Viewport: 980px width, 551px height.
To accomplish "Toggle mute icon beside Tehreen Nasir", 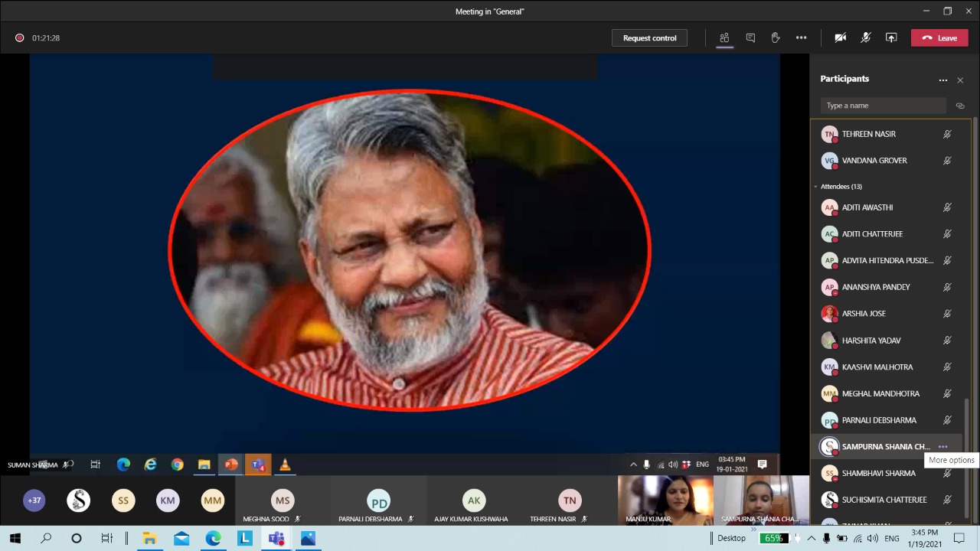I will [x=947, y=134].
